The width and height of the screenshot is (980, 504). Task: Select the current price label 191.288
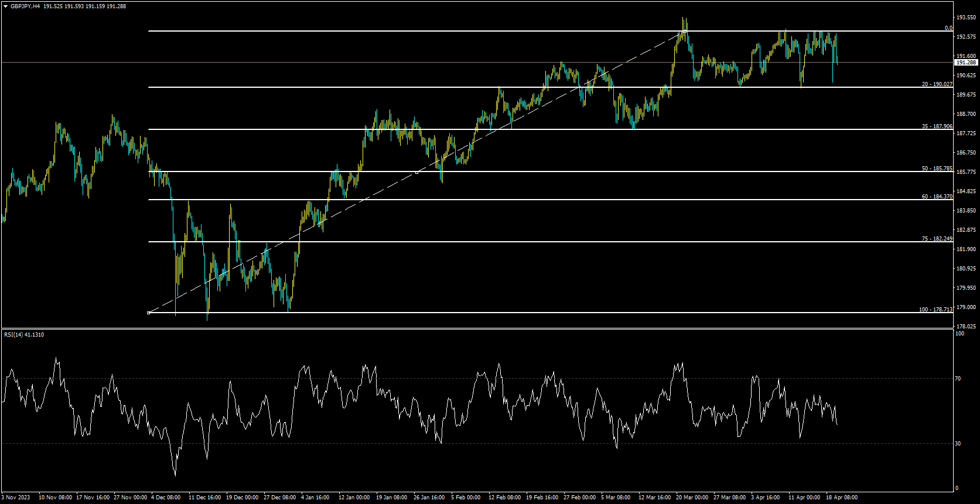point(966,62)
